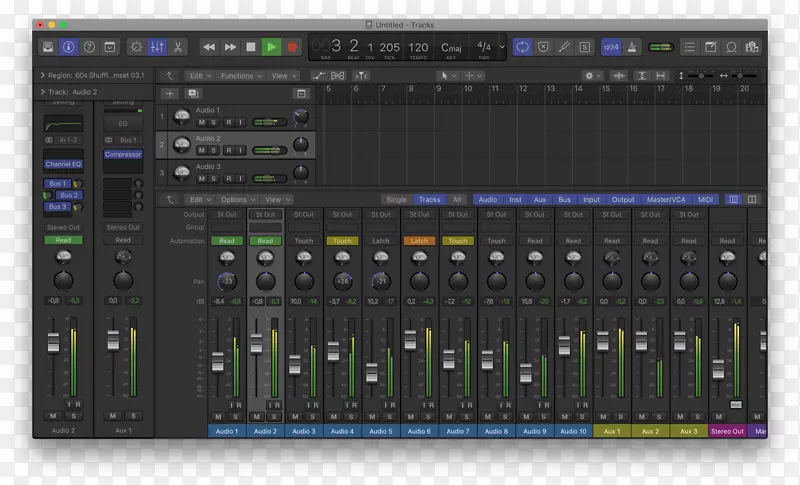Viewport: 800px width, 485px height.
Task: Open the Editors scissors icon
Action: pos(178,47)
